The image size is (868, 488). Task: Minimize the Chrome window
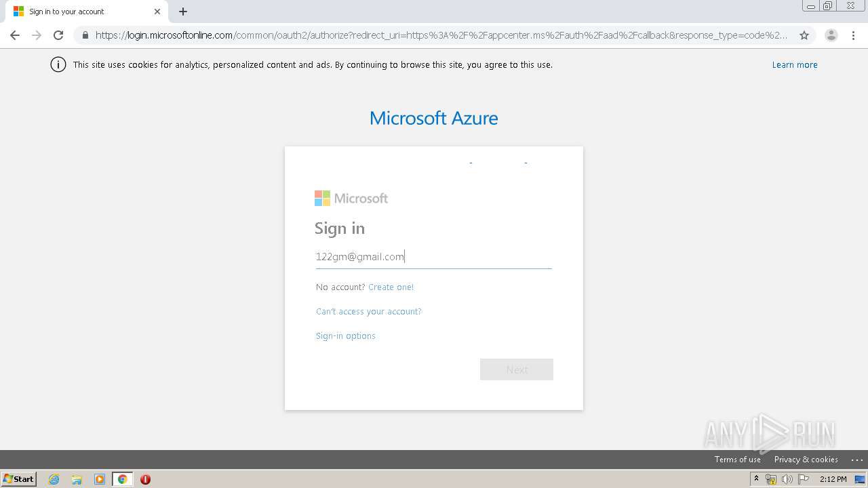pos(811,6)
